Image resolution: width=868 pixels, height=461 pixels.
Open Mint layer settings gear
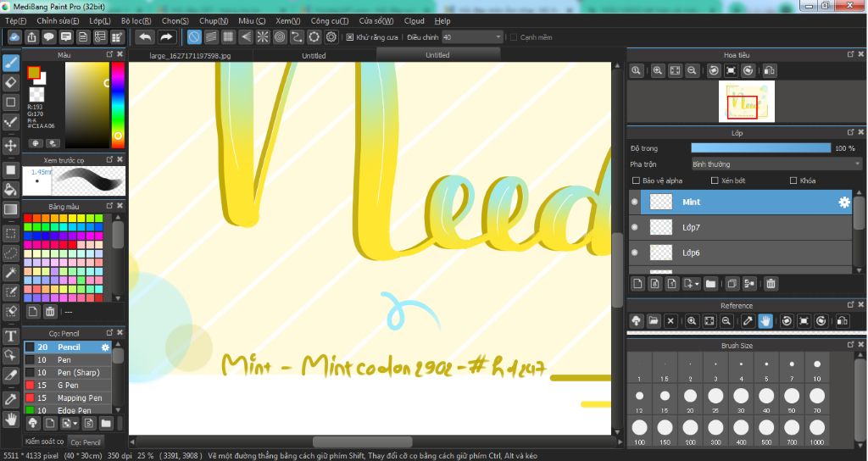843,203
